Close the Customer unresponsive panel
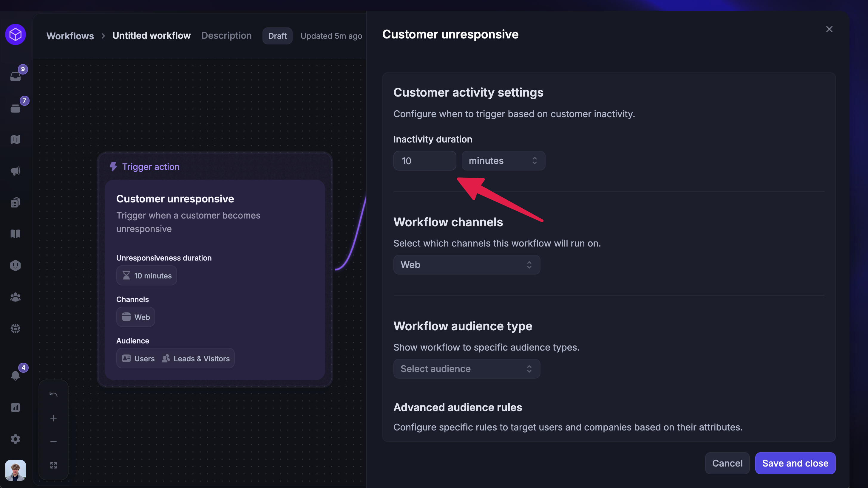868x488 pixels. [829, 29]
